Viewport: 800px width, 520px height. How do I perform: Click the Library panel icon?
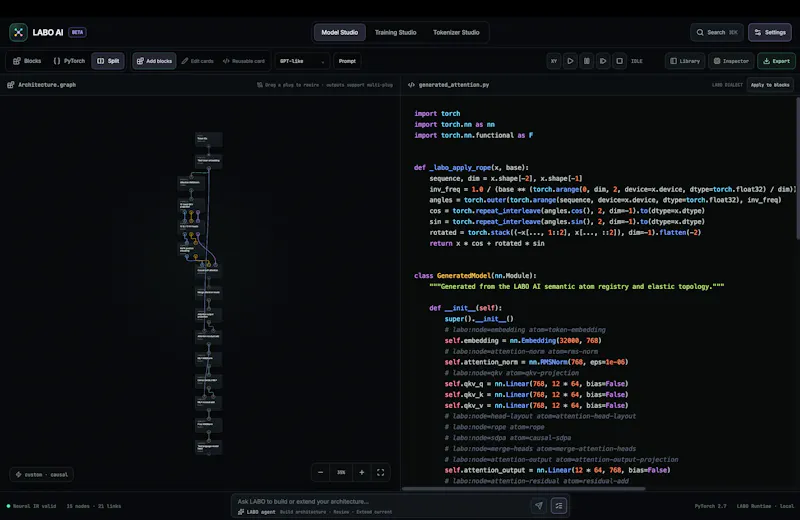click(x=673, y=61)
